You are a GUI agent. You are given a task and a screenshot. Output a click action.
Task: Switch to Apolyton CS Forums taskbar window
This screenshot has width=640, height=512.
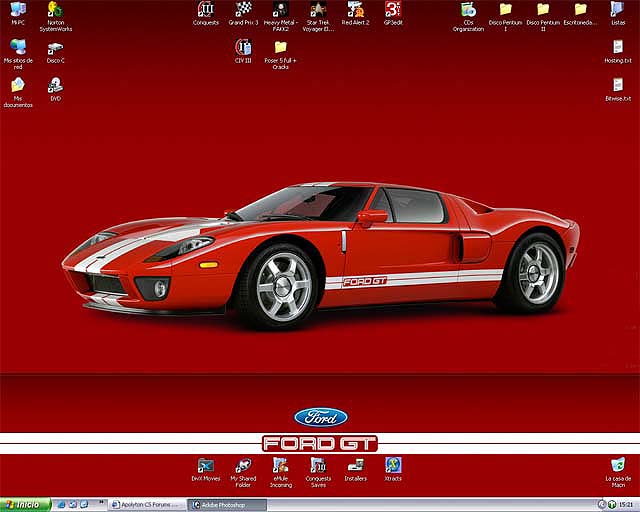(148, 505)
